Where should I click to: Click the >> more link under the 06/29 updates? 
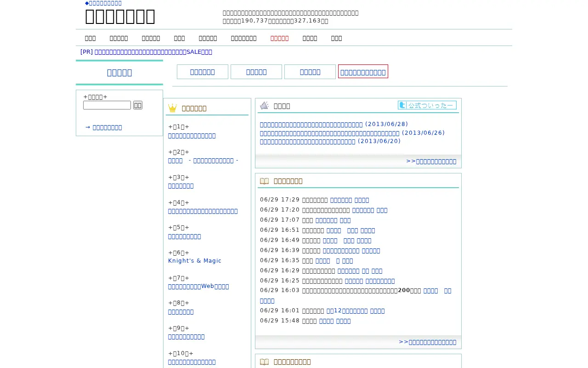click(428, 342)
